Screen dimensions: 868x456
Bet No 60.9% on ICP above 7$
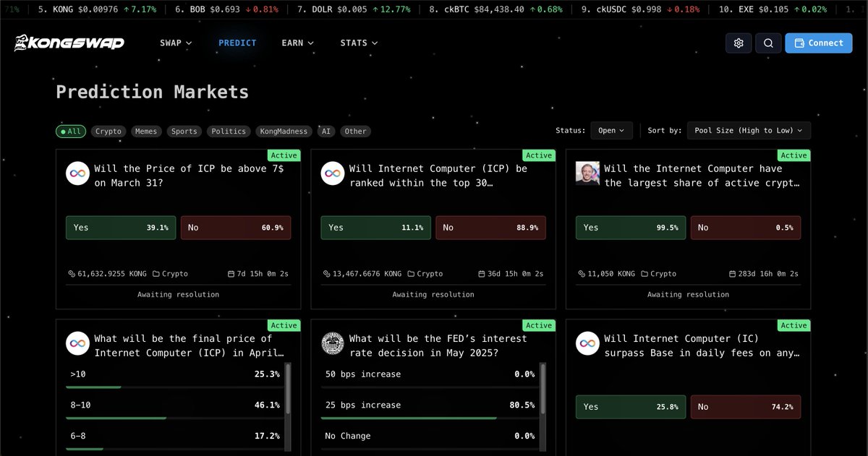click(x=236, y=228)
